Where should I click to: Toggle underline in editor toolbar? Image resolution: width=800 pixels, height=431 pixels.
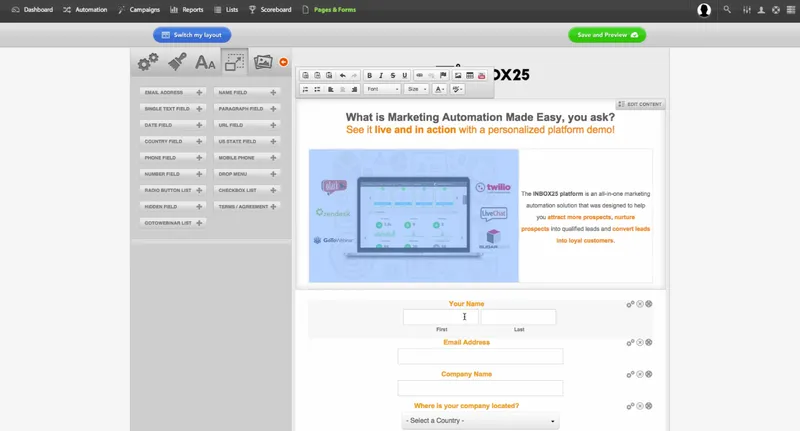pos(405,75)
